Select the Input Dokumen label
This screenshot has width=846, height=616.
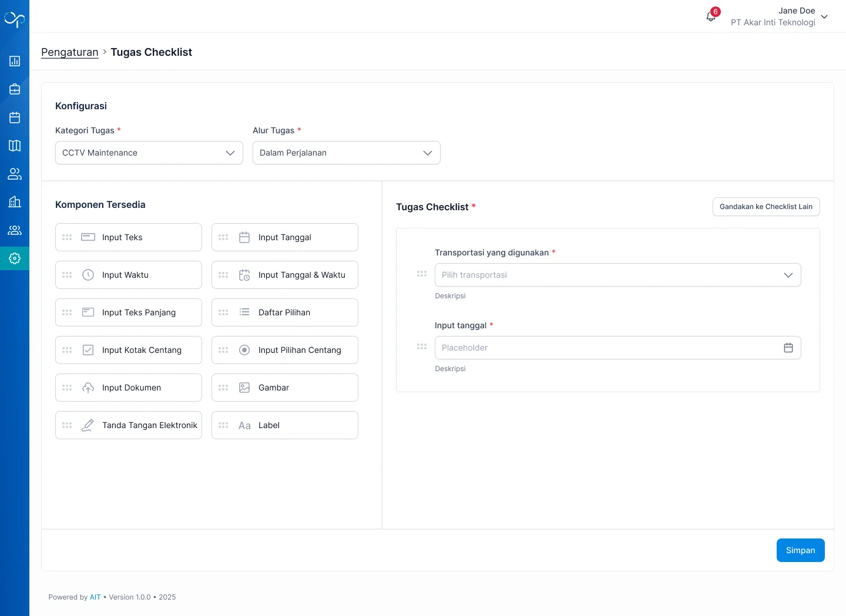coord(132,388)
